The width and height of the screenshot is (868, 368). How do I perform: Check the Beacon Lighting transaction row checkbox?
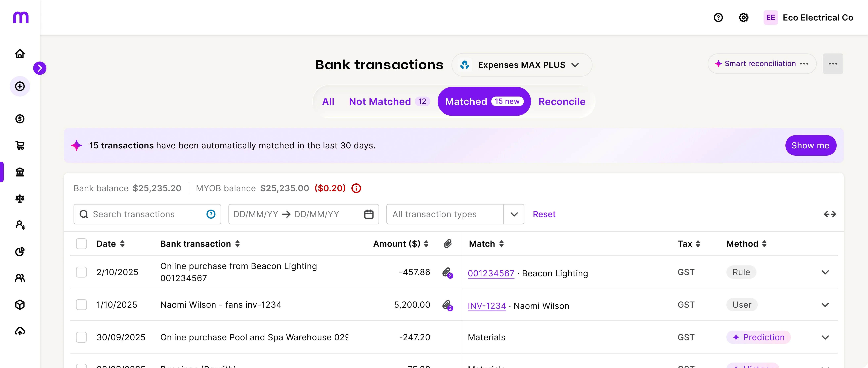(x=82, y=272)
